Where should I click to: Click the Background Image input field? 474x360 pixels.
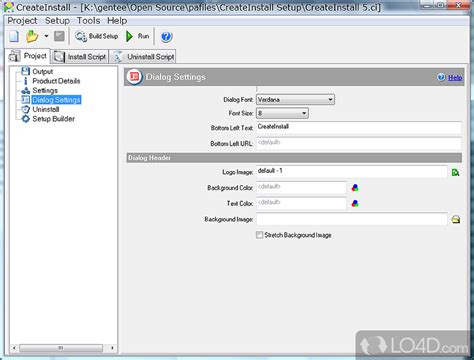pos(352,219)
